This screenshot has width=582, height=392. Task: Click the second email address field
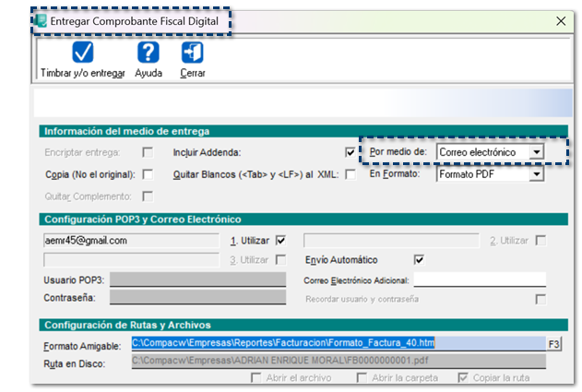(391, 240)
